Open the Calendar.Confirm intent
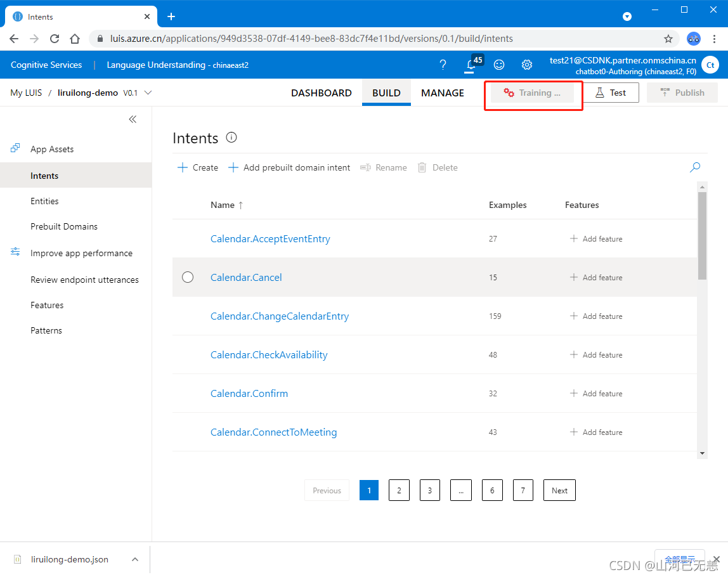This screenshot has height=577, width=728. (x=249, y=394)
